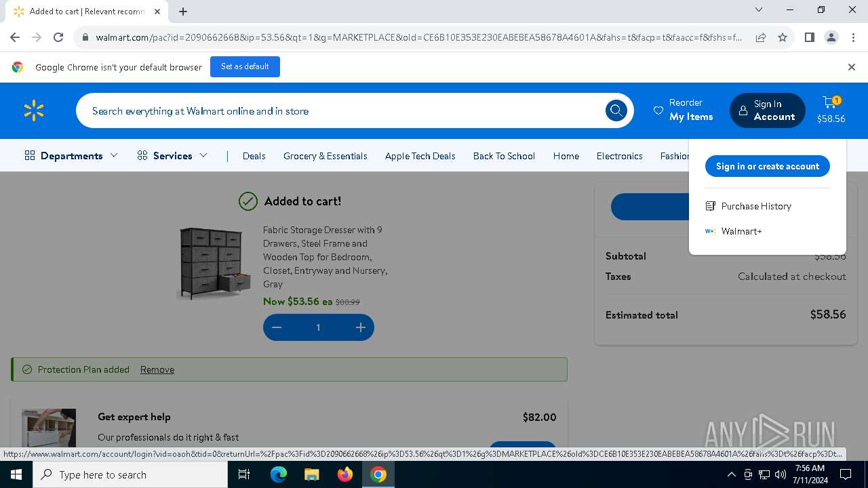Open the Electronics category
The image size is (868, 488).
pos(620,156)
